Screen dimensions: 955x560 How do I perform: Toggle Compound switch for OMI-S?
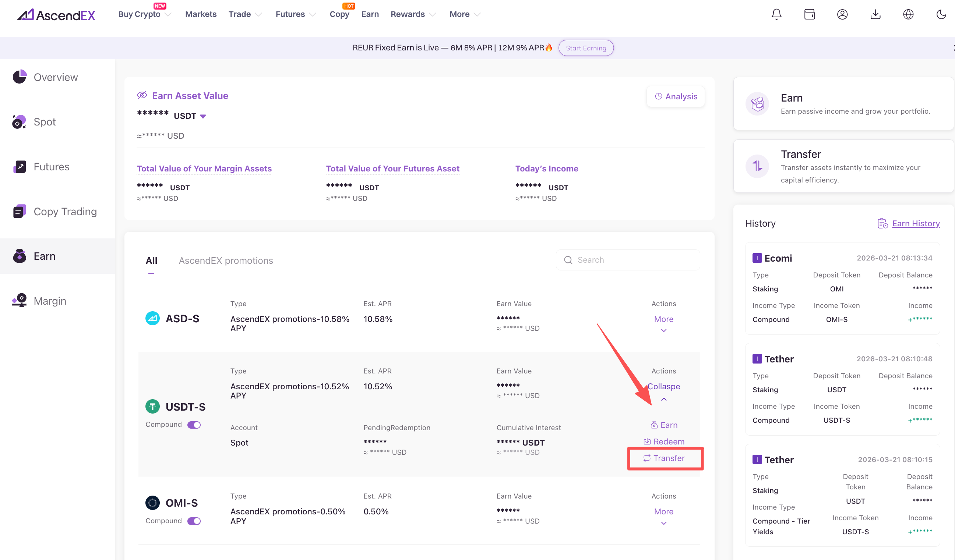tap(194, 521)
